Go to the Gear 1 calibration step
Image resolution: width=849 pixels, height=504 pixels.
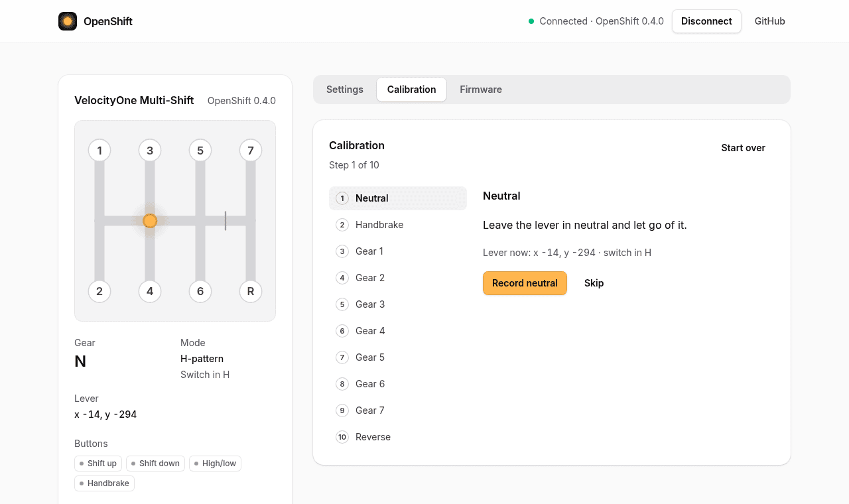pyautogui.click(x=398, y=251)
